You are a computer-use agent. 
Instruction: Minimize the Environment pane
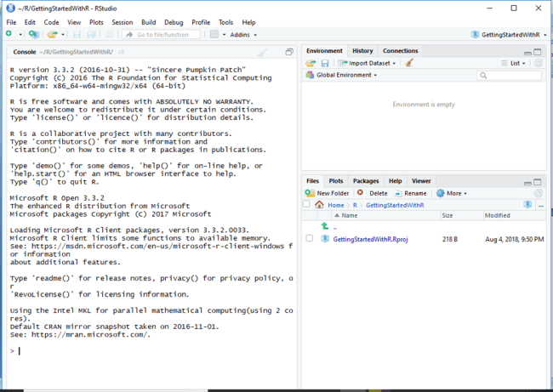pyautogui.click(x=527, y=53)
